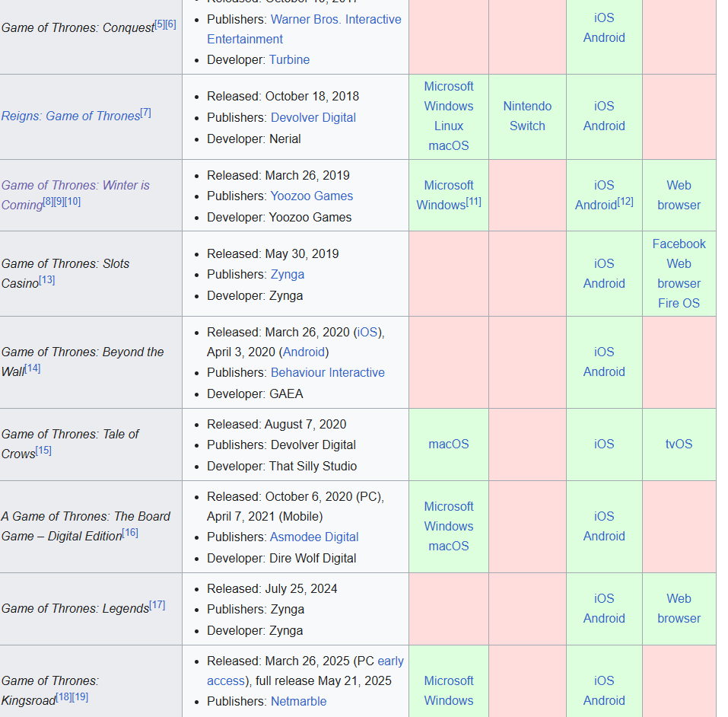Click the text 'Developer: Yoozoo Games'

point(279,218)
